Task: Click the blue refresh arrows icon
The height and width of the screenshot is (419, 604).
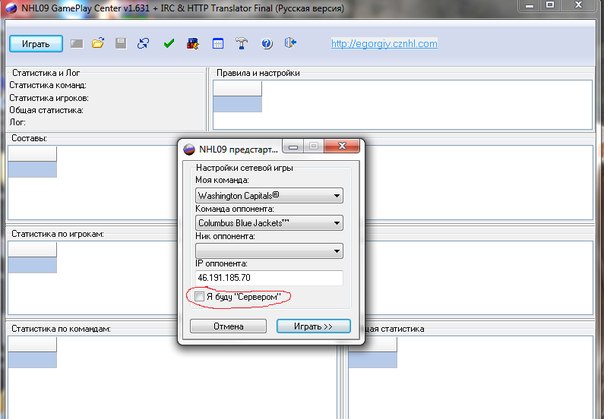Action: (x=143, y=44)
